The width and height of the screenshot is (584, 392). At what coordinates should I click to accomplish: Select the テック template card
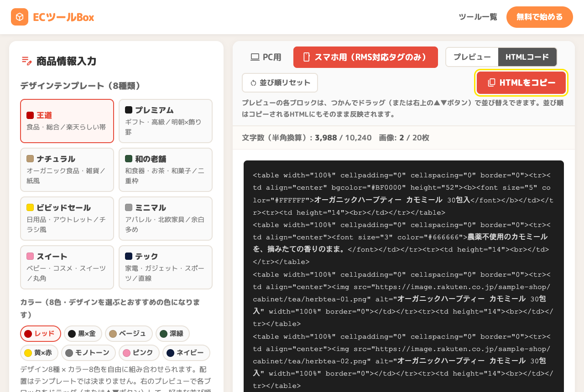(x=166, y=267)
